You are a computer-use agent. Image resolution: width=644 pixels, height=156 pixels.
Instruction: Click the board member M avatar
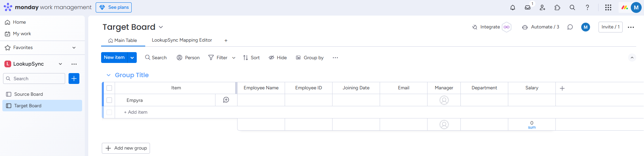point(586,27)
